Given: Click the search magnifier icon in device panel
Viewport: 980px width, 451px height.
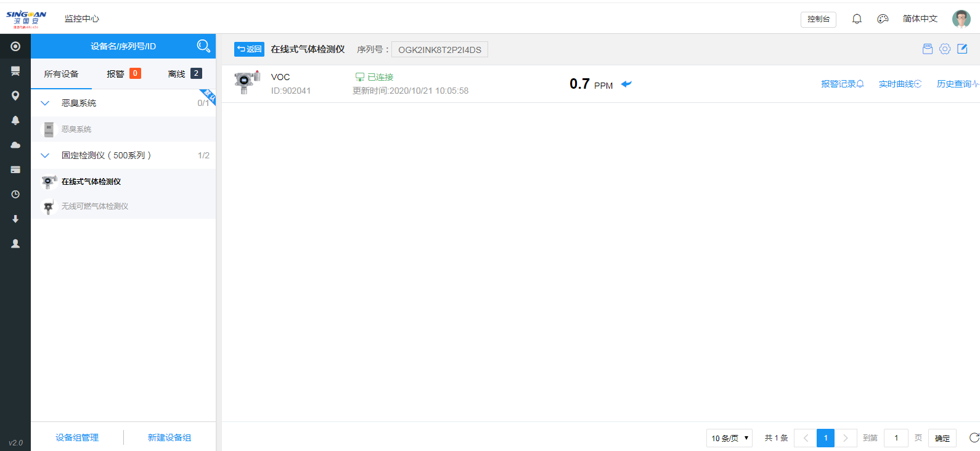Looking at the screenshot, I should 203,46.
